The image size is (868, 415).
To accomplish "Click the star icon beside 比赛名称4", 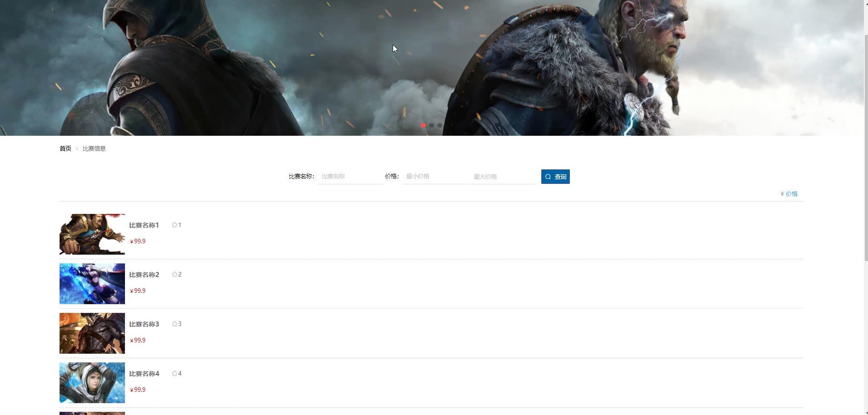I will coord(175,373).
